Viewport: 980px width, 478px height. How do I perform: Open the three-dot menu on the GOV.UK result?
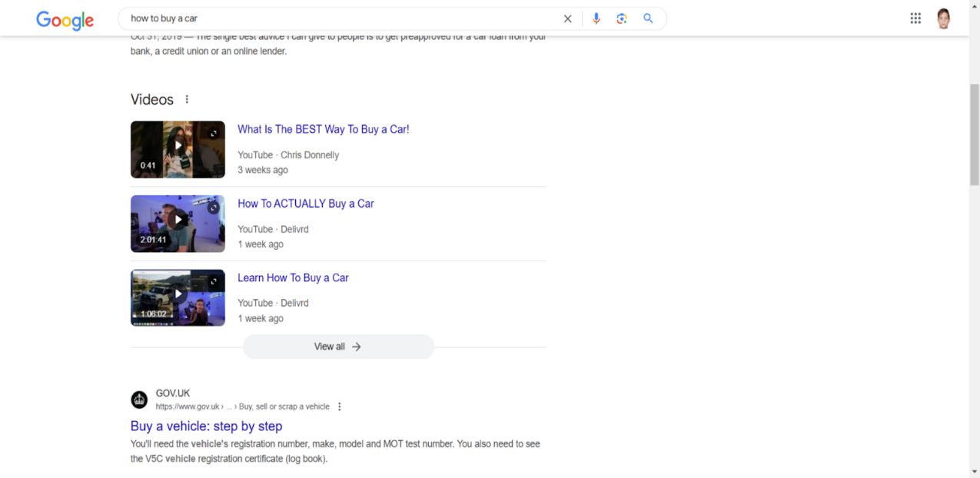(340, 406)
